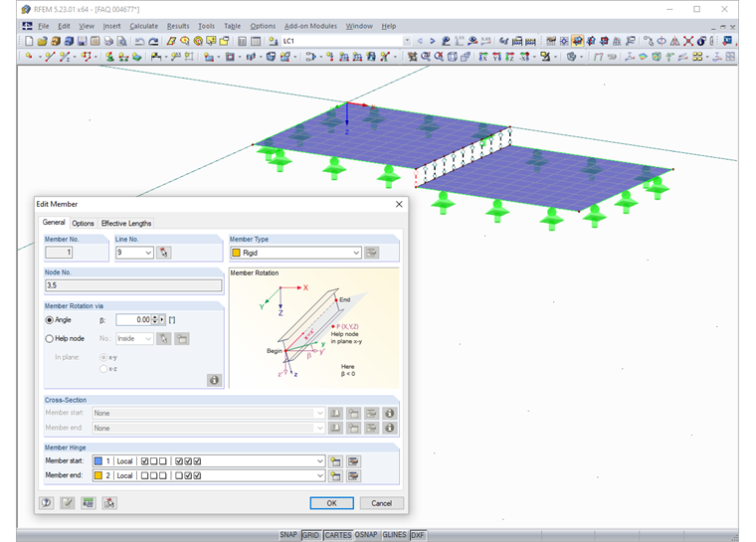Screen dimensions: 756x542
Task: Click the View in Y direction icon
Action: (x=497, y=57)
